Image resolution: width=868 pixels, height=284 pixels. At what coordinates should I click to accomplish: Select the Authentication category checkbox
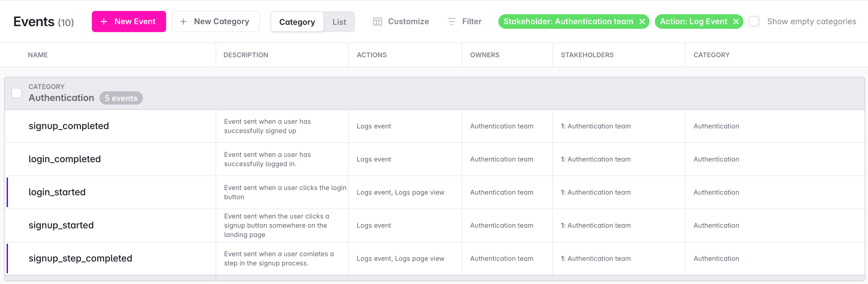pos(17,93)
